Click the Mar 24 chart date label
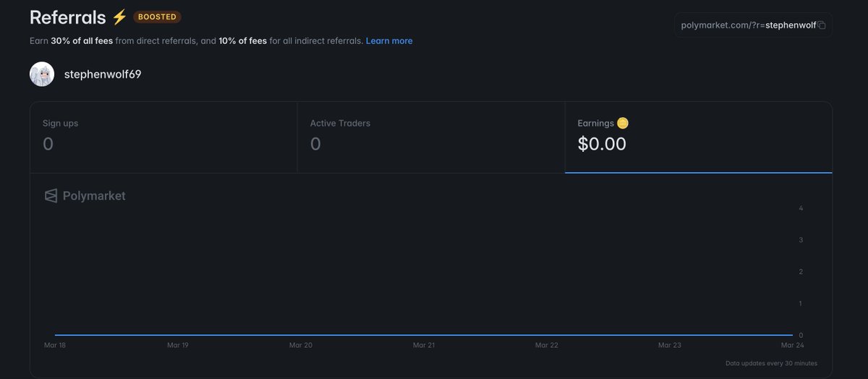Screen dimensions: 868x379 (792, 346)
